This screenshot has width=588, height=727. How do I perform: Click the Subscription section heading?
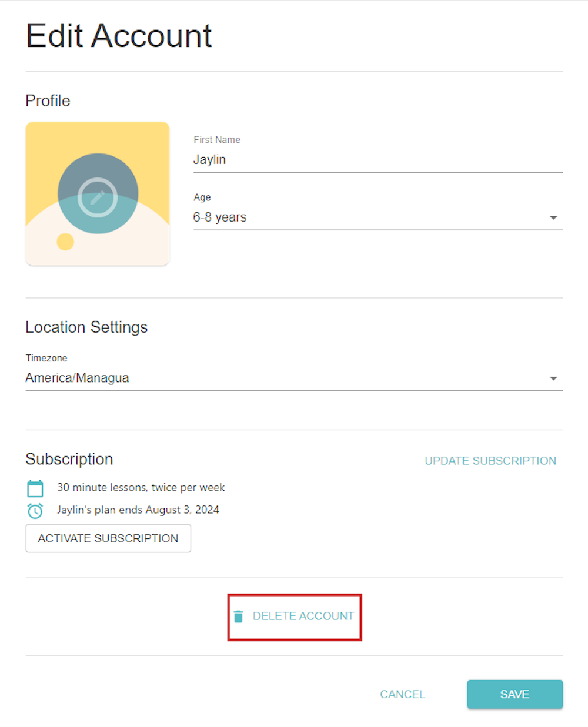pyautogui.click(x=69, y=459)
